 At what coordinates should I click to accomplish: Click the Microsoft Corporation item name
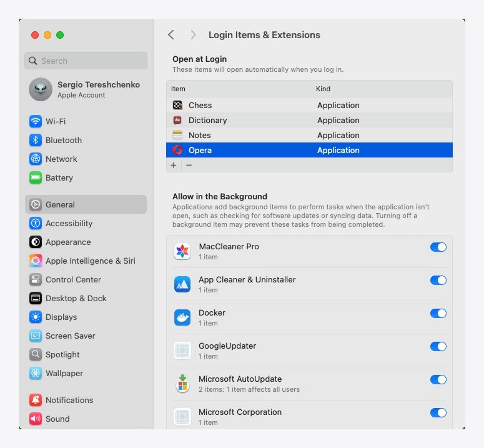[240, 412]
